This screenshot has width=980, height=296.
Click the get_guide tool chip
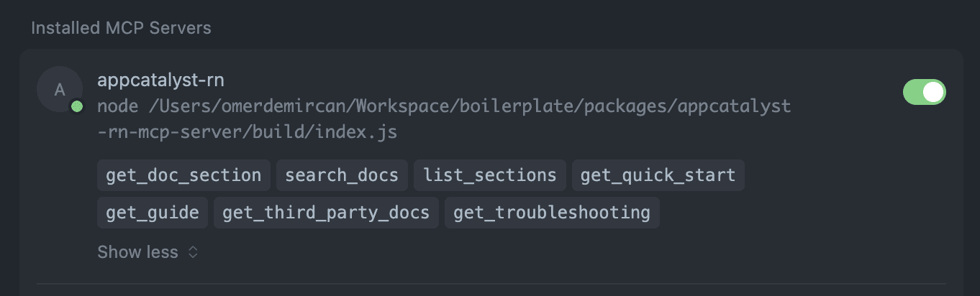click(153, 213)
